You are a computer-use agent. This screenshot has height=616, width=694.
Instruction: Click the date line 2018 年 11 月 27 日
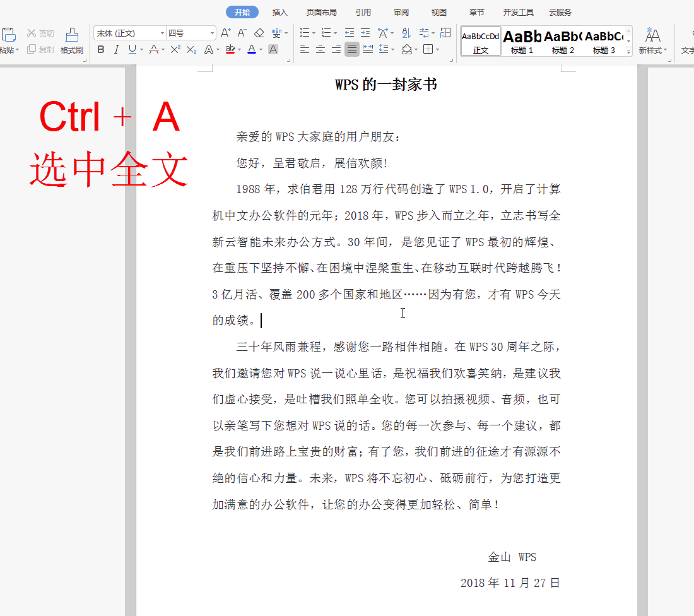pos(510,583)
